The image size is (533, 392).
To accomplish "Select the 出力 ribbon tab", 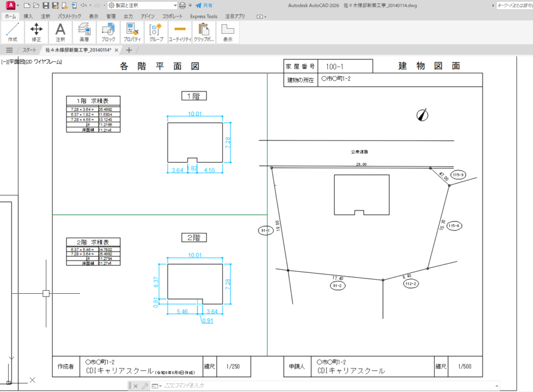I will pos(128,16).
